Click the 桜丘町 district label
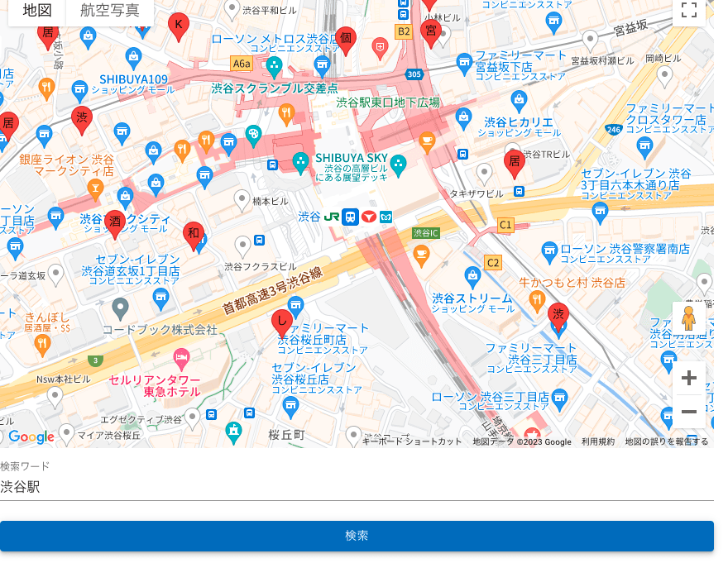 tap(287, 435)
